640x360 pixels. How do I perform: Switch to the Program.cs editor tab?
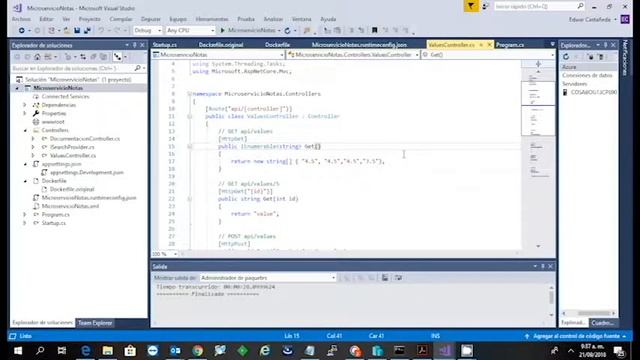coord(510,45)
